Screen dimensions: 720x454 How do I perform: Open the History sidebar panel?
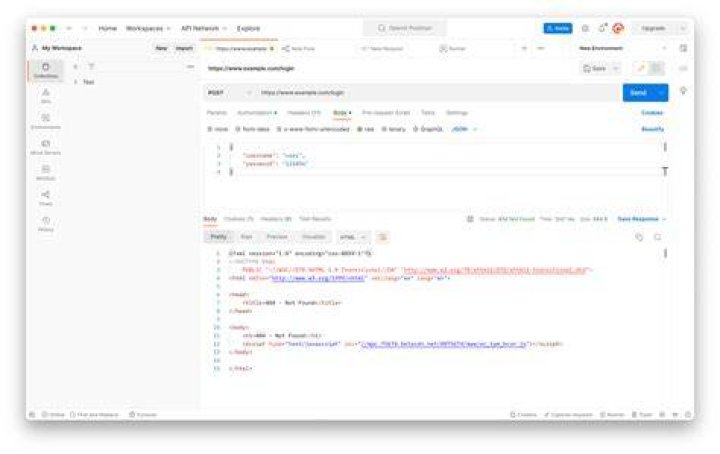tap(45, 224)
